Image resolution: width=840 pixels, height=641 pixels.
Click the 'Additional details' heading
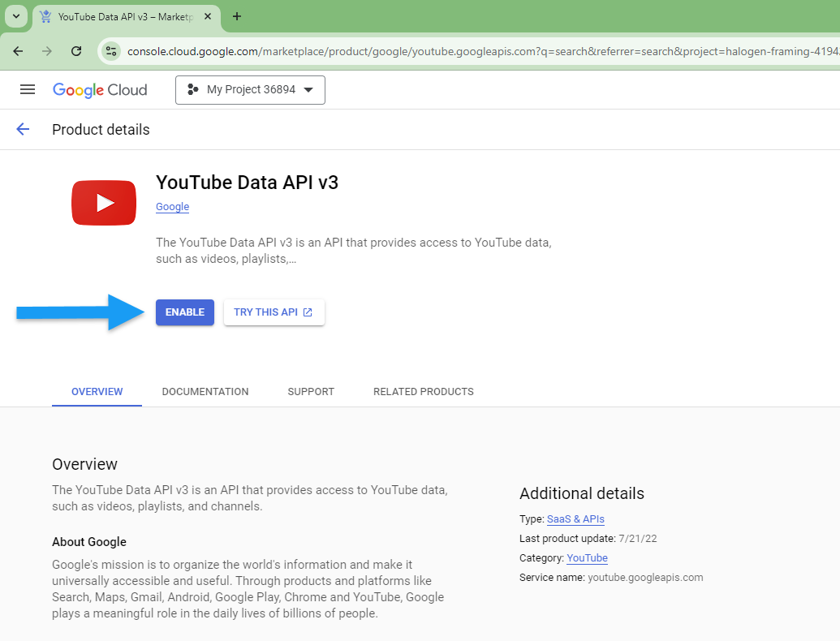click(582, 493)
